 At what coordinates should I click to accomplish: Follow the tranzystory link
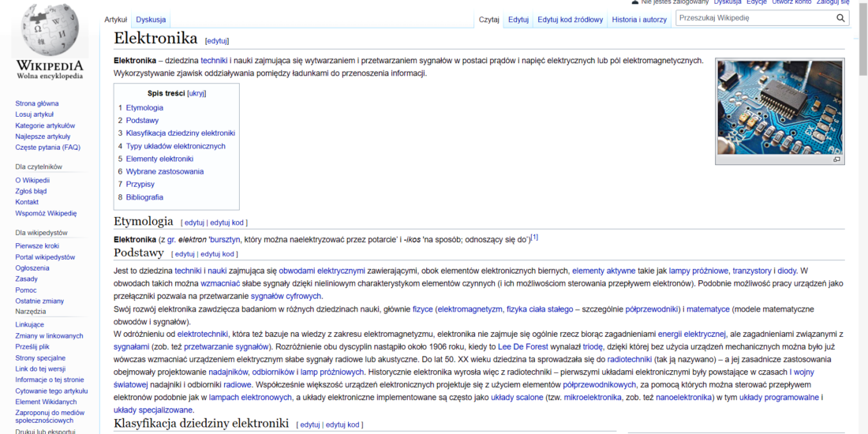pos(752,271)
